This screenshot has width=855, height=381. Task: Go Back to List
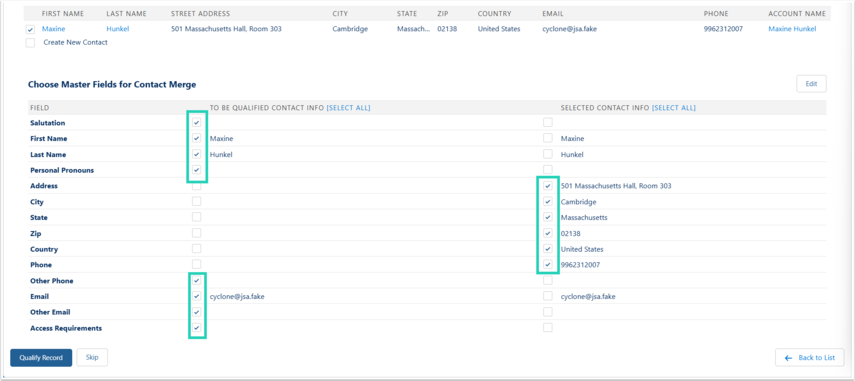pyautogui.click(x=810, y=358)
